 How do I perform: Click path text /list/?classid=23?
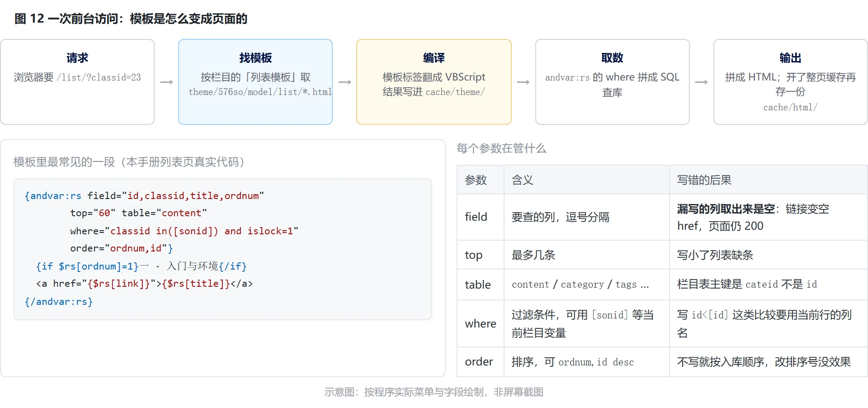[x=99, y=77]
